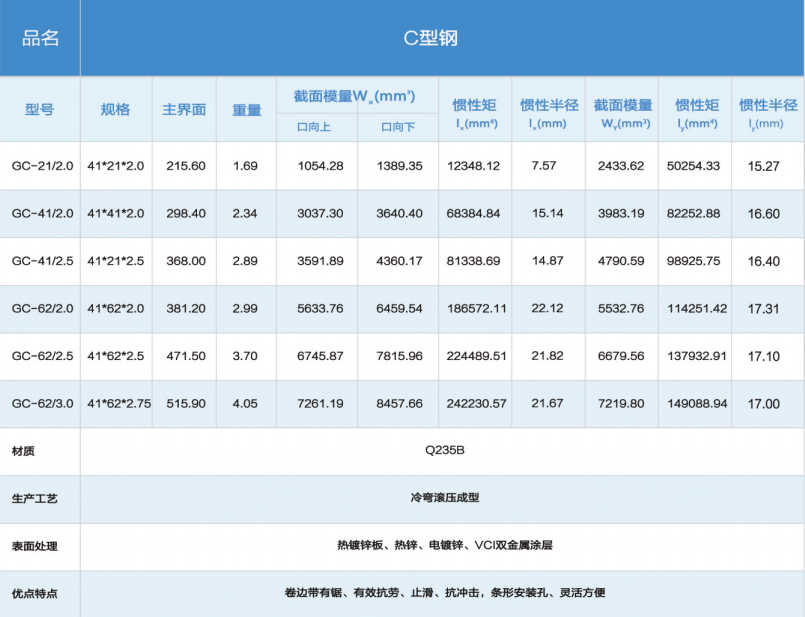
Task: Click the GC-41/2.5 model cell
Action: click(42, 261)
